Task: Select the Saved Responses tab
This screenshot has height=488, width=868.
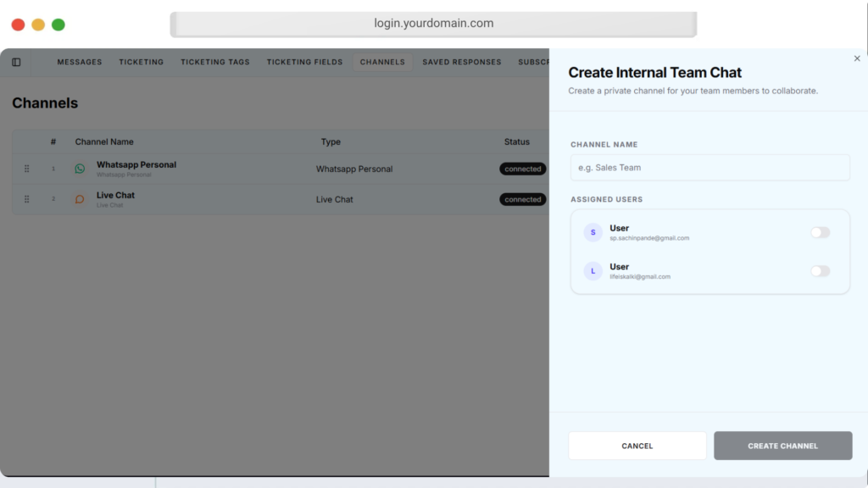Action: pos(462,62)
